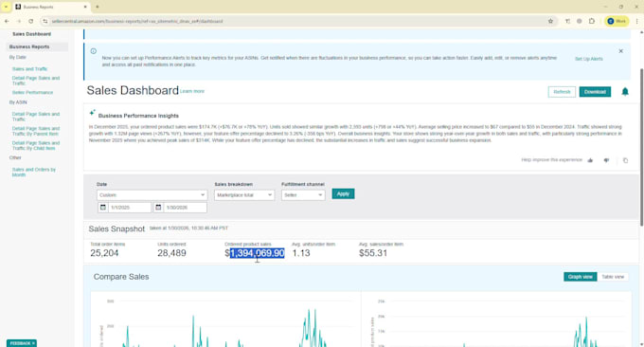Image resolution: width=644 pixels, height=347 pixels.
Task: Open end date calendar icon
Action: click(x=158, y=208)
